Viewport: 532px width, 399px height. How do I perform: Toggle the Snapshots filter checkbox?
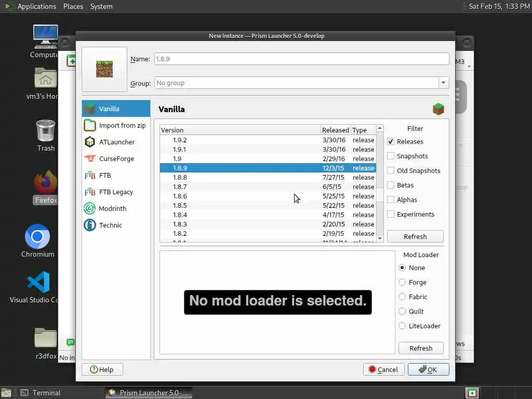[391, 156]
